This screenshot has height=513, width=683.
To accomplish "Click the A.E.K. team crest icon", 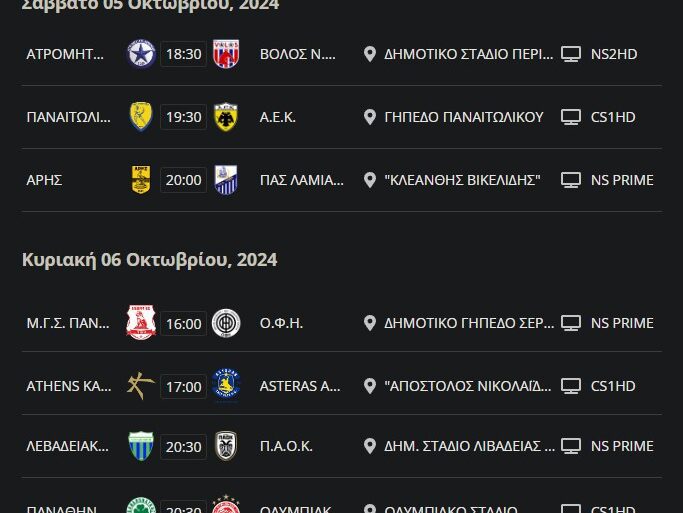I will pos(226,117).
